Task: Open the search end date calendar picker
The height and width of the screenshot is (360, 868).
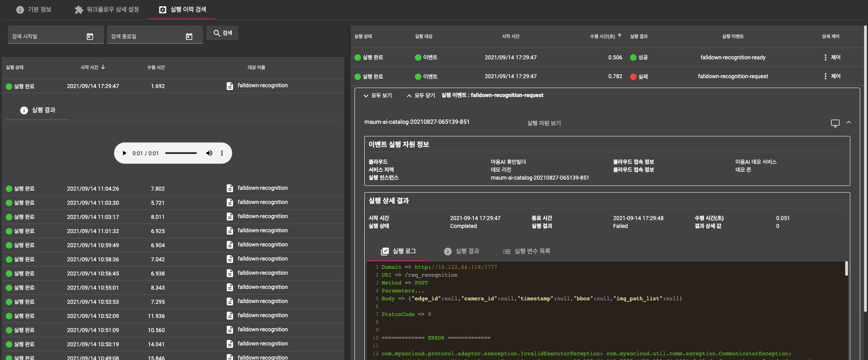Action: point(189,37)
